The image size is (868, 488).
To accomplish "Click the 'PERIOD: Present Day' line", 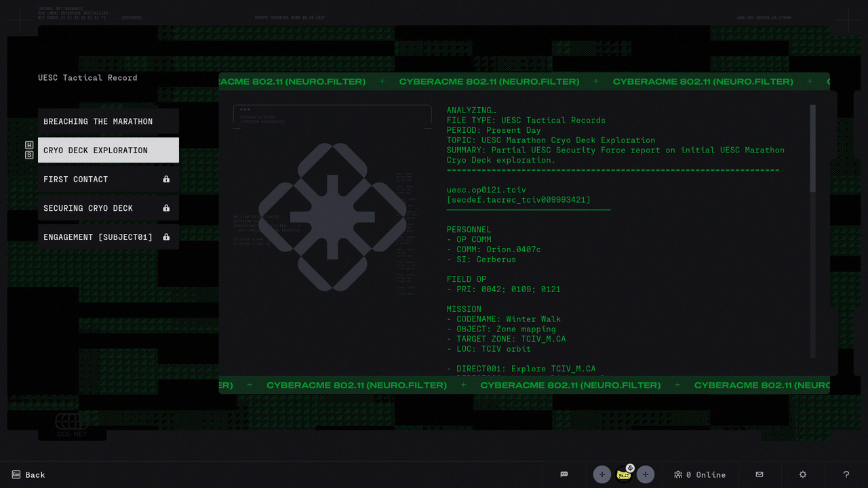I will (x=494, y=130).
